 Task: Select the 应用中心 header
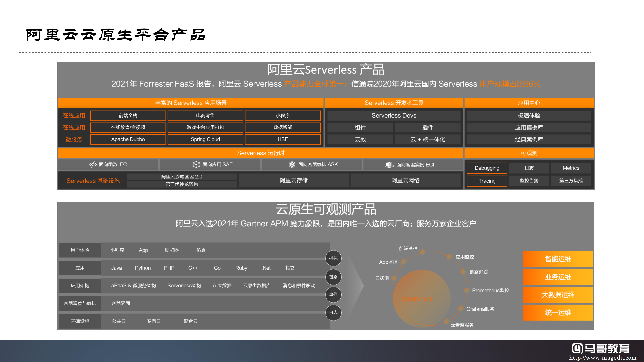pos(529,103)
